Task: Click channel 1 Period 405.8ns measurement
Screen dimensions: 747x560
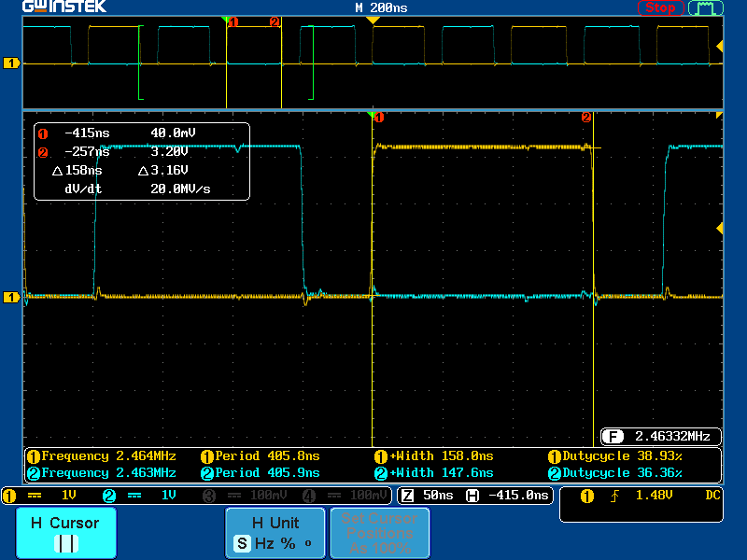Action: click(x=261, y=456)
